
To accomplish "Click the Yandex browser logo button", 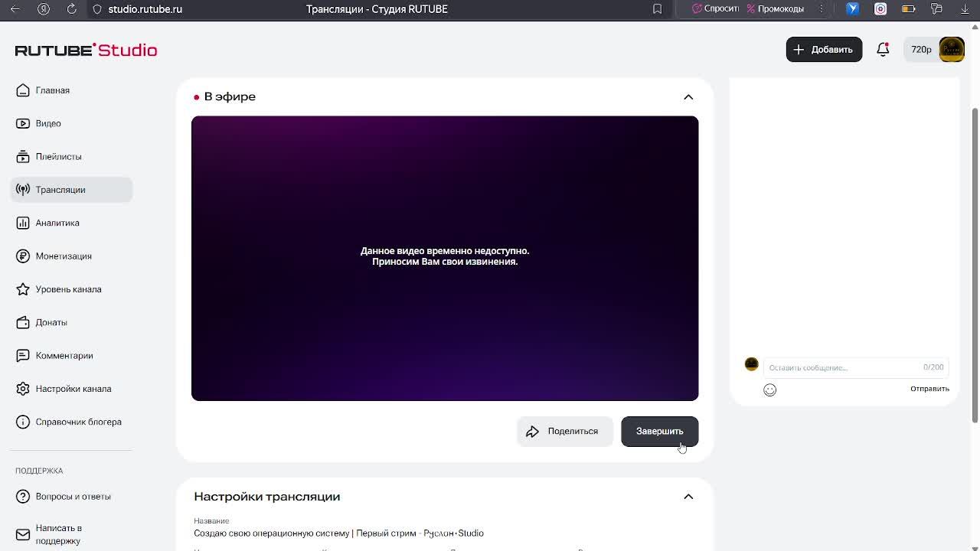I will (44, 9).
